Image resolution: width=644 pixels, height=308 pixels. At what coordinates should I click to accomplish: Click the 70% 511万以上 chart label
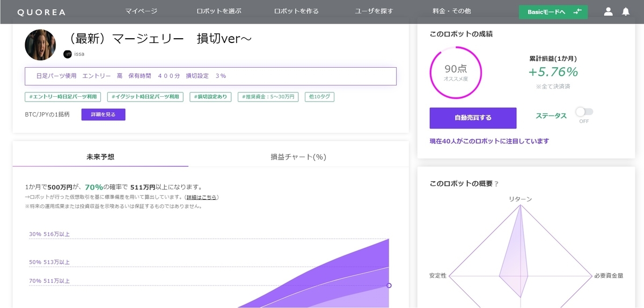[x=49, y=281]
